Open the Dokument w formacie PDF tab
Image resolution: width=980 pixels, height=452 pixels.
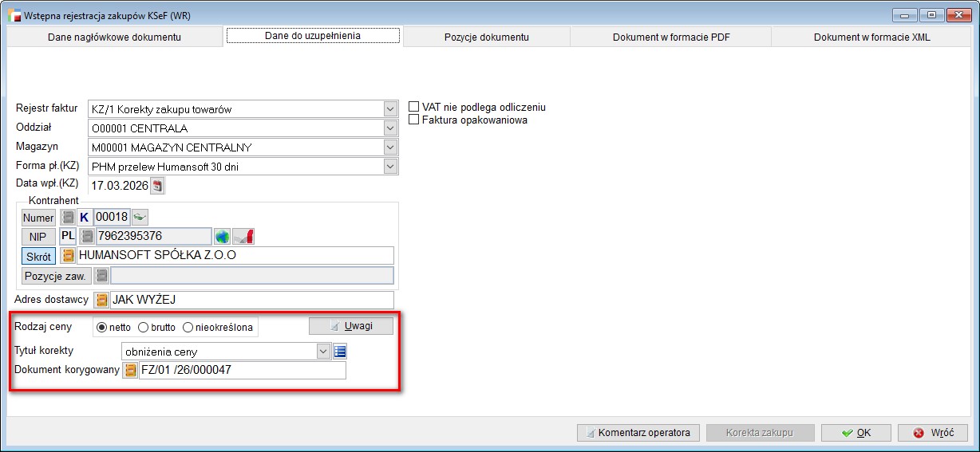click(670, 37)
